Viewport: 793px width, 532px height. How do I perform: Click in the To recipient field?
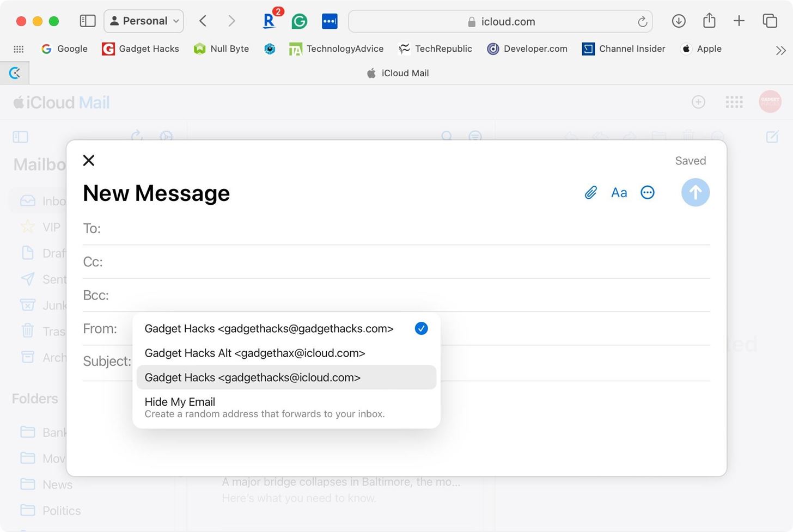[403, 228]
